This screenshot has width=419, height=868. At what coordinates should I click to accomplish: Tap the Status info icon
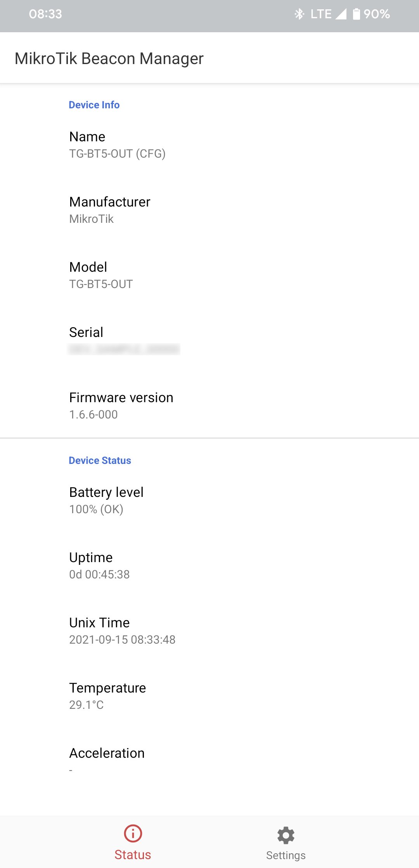(x=133, y=833)
